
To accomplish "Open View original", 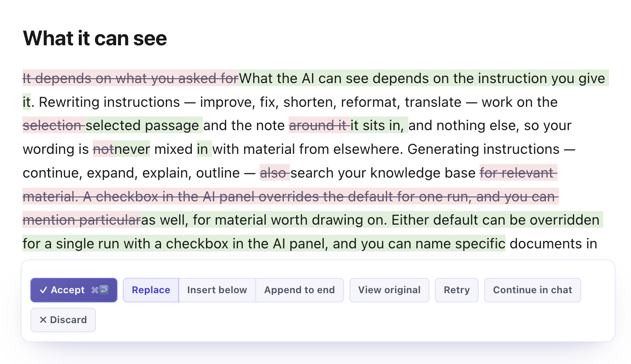I will tap(389, 290).
